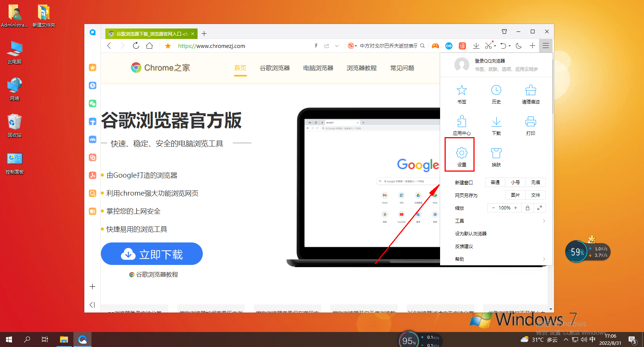Switch to the 谷歌浏览器 nav tab
This screenshot has height=347, width=644.
(275, 68)
